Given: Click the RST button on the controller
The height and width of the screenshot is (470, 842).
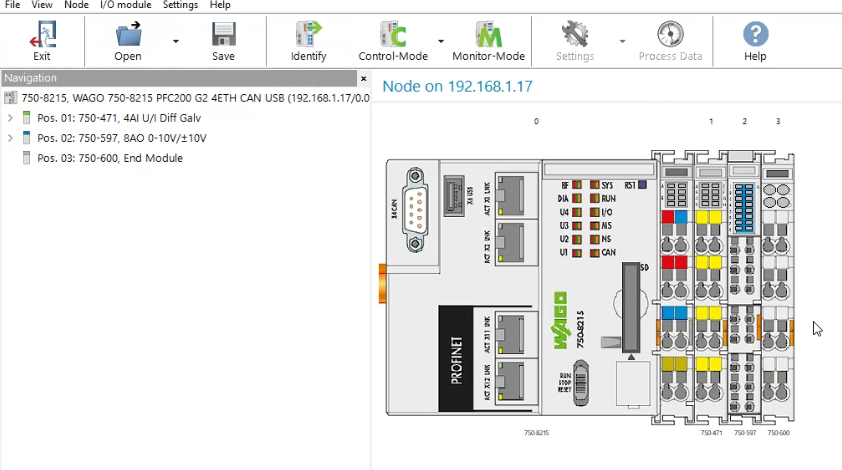Looking at the screenshot, I should tap(642, 185).
